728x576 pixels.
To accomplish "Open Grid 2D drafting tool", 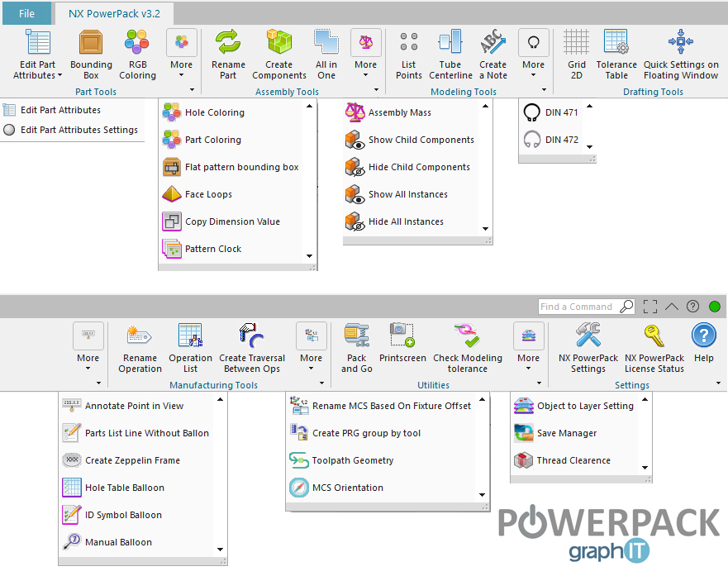I will 576,55.
